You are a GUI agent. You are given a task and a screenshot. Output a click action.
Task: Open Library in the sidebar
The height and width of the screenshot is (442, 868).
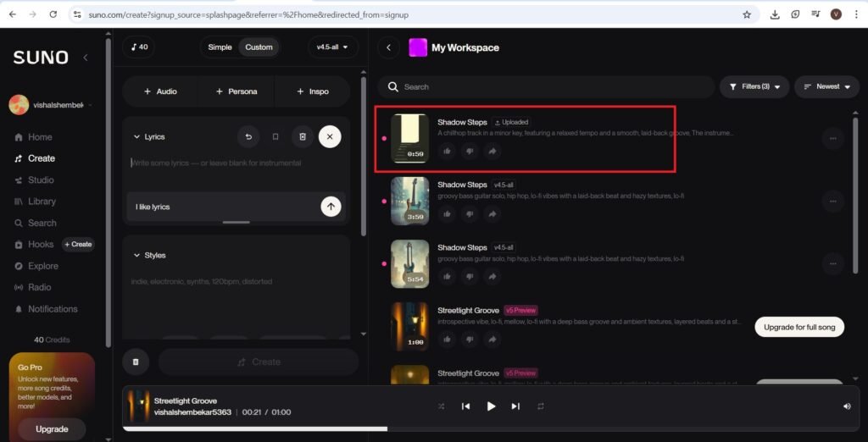pos(34,202)
